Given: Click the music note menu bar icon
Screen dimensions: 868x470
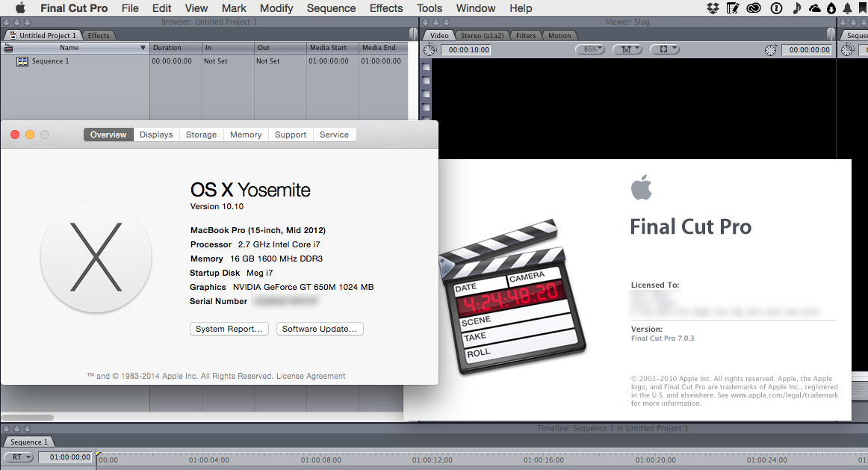Looking at the screenshot, I should (x=796, y=7).
